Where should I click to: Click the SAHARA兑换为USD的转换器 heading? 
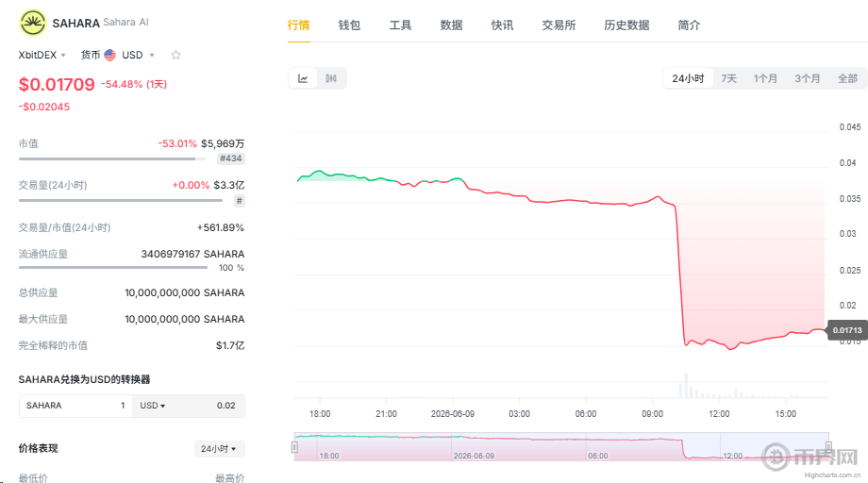84,379
